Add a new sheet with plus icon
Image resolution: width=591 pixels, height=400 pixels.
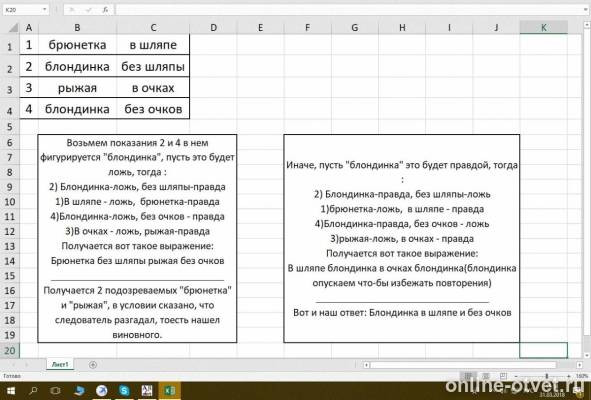pos(93,365)
